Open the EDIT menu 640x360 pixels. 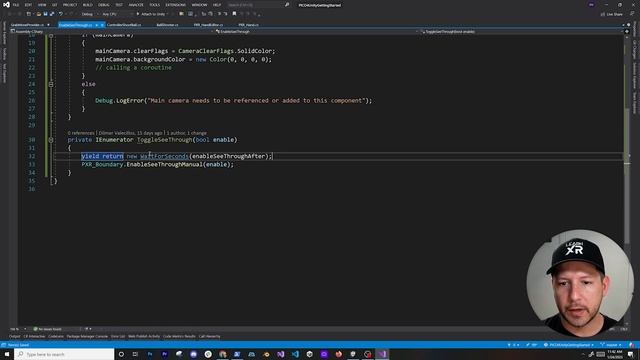pyautogui.click(x=28, y=5)
